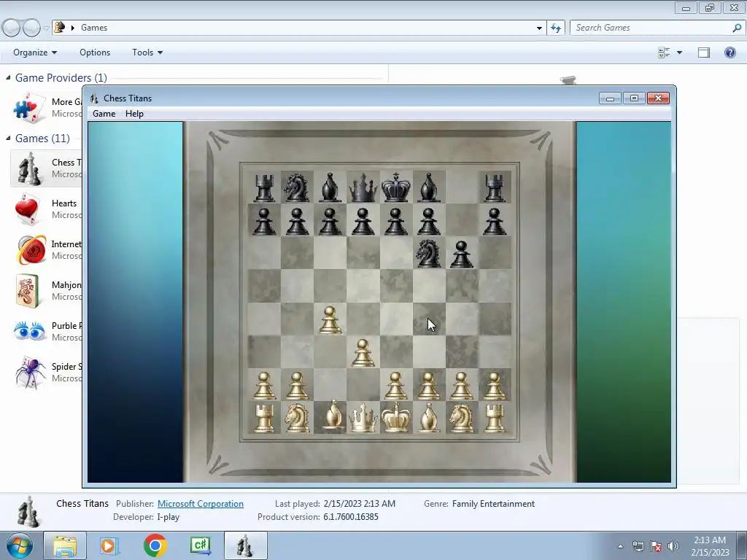Select the black pawn on g6
This screenshot has height=560, width=747.
[x=461, y=254]
